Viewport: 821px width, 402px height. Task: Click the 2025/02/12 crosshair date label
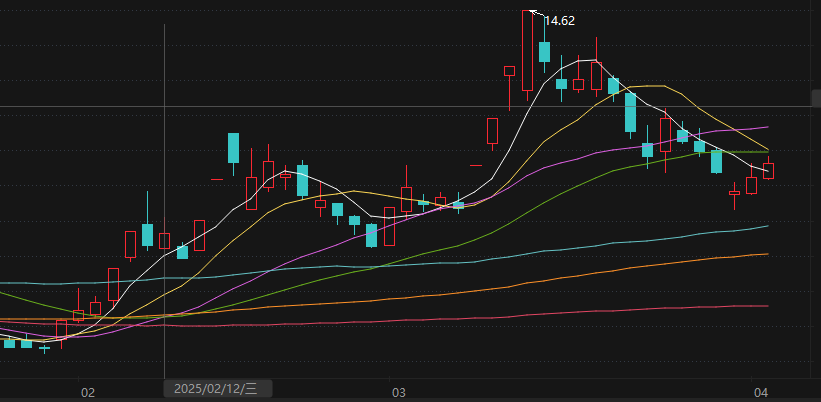point(216,389)
